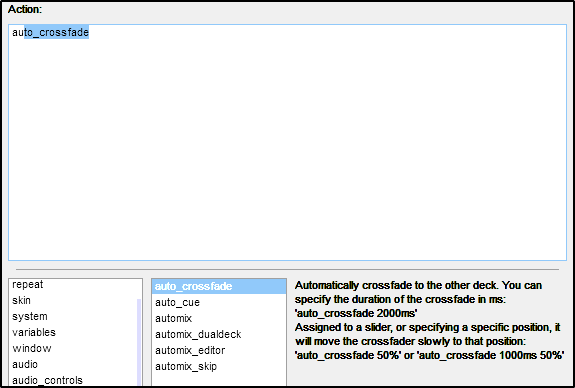Click inside the Action text field
This screenshot has height=388, width=575.
click(x=288, y=143)
